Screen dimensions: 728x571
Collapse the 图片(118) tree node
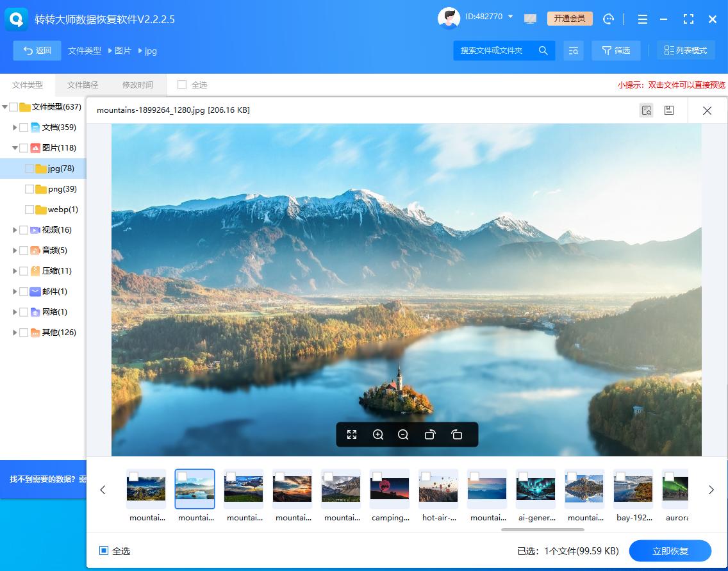click(x=14, y=147)
